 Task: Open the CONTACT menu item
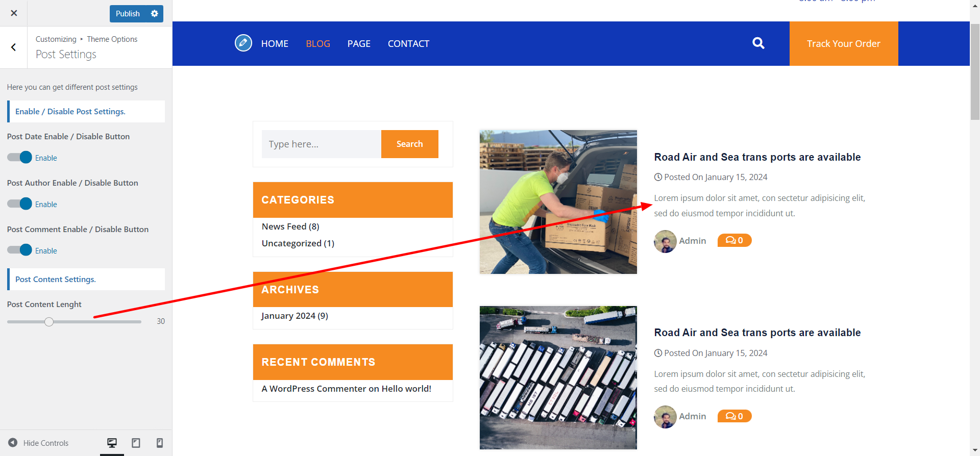[408, 44]
